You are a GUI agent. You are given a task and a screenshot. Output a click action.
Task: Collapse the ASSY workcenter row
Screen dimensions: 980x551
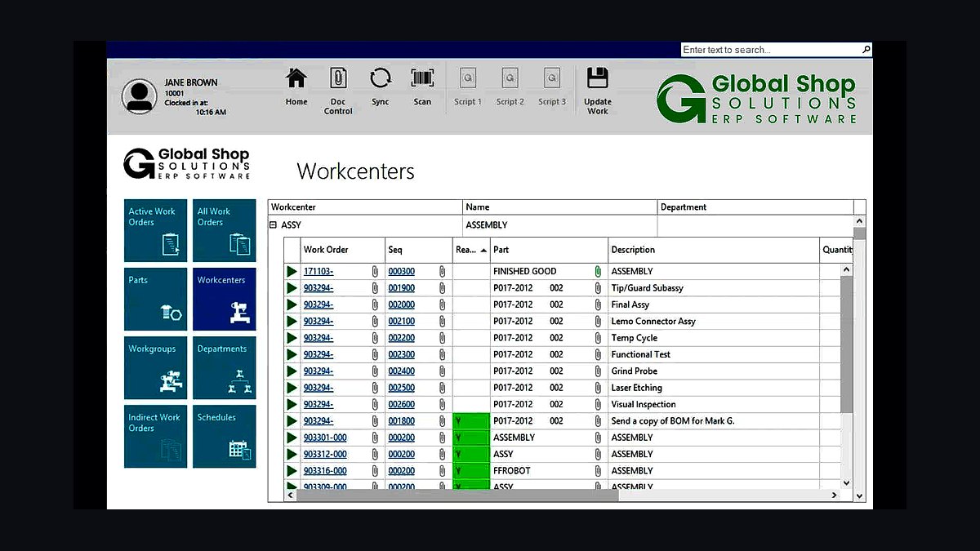click(274, 224)
